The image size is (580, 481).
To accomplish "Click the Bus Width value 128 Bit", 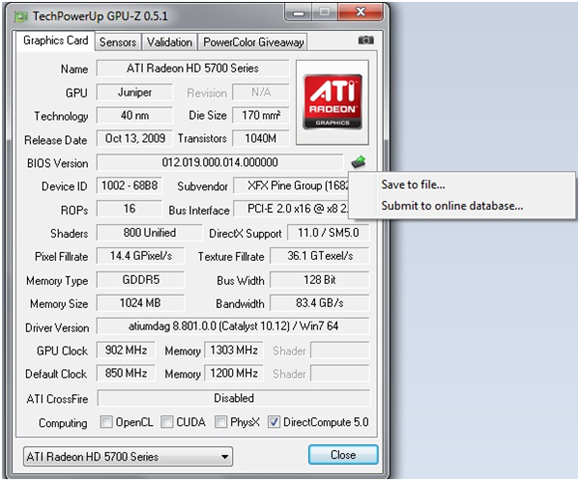I will pyautogui.click(x=320, y=279).
